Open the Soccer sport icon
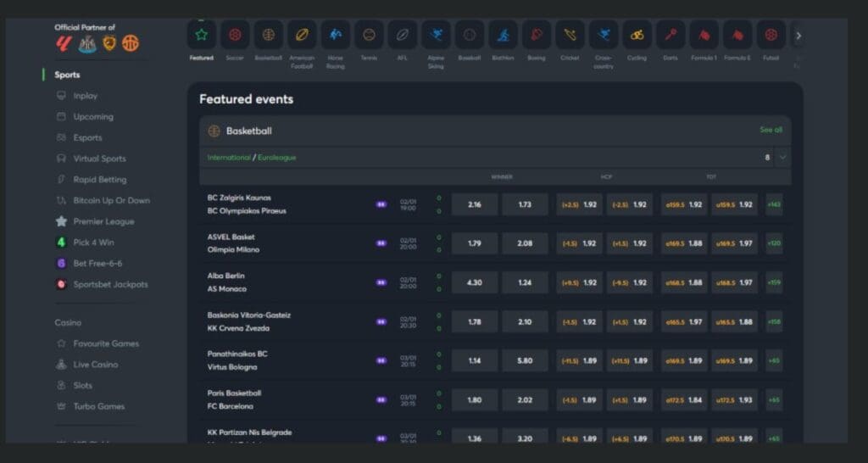 point(236,35)
